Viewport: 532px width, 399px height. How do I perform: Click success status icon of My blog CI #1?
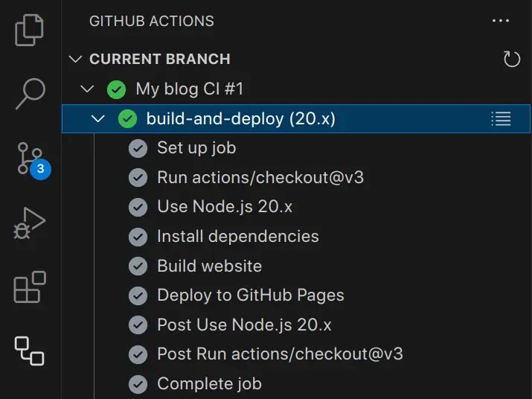116,89
